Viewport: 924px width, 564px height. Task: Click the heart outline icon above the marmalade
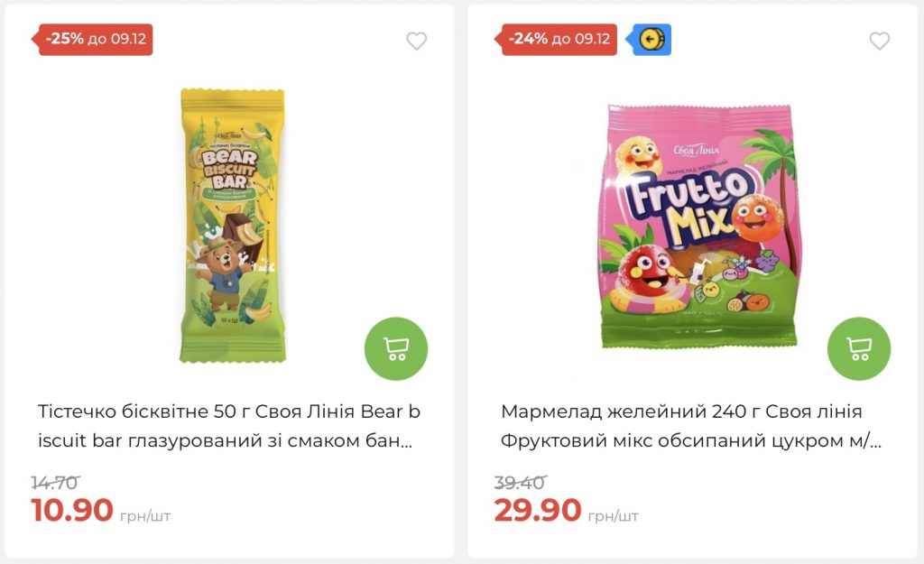[878, 40]
